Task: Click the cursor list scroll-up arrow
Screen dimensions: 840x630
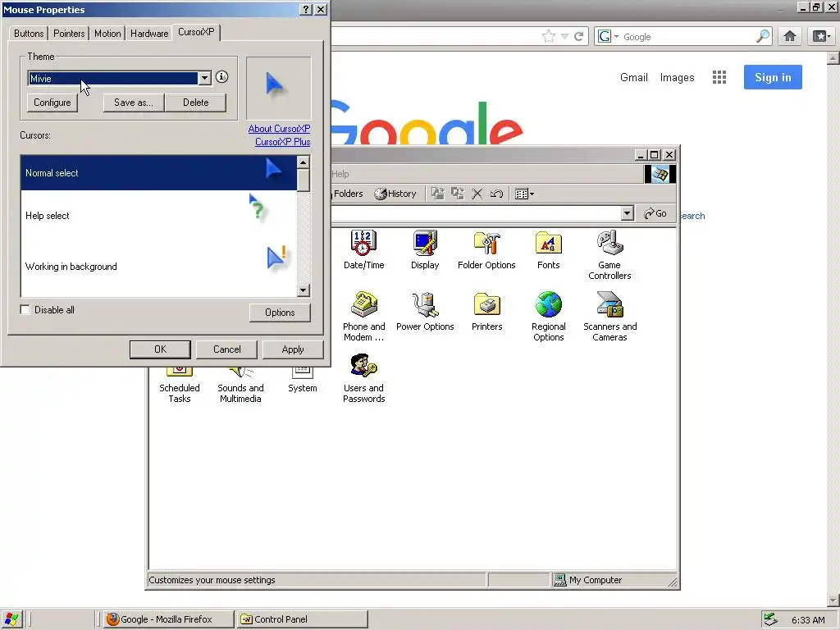Action: 304,162
